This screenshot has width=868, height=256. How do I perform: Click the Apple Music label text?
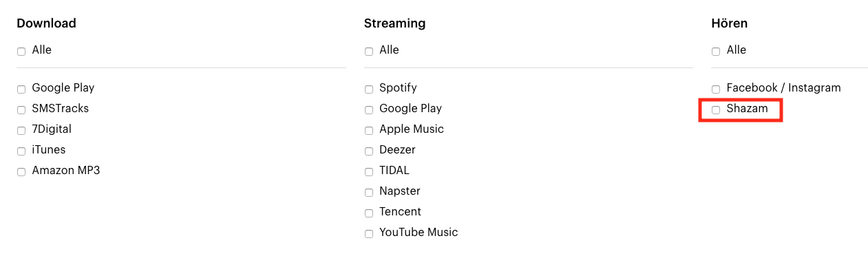pos(412,129)
